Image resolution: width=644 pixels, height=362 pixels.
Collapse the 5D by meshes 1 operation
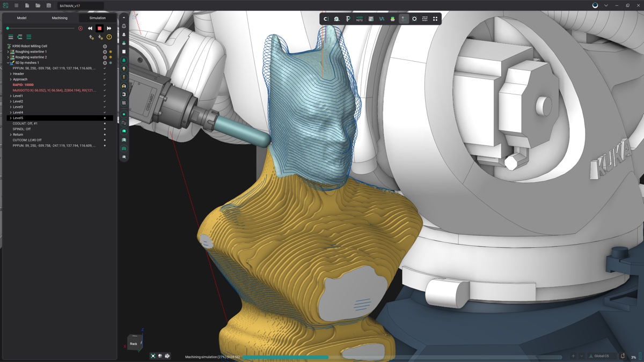point(8,63)
